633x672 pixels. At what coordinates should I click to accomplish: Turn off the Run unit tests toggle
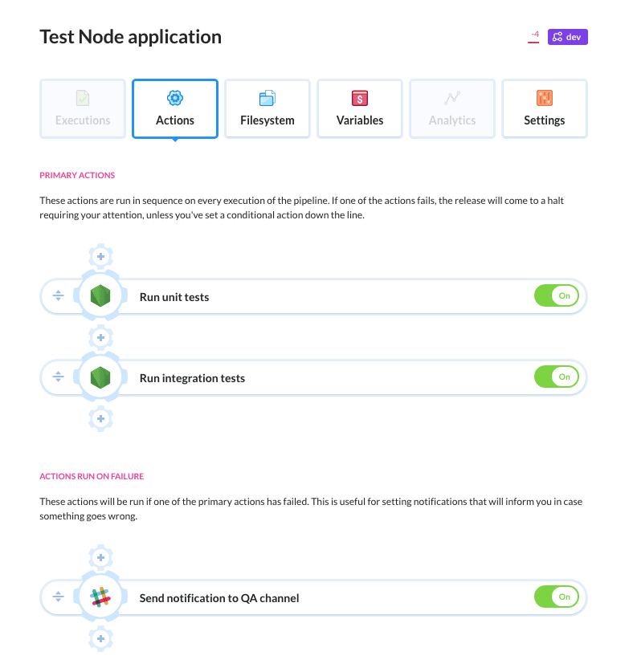click(556, 296)
